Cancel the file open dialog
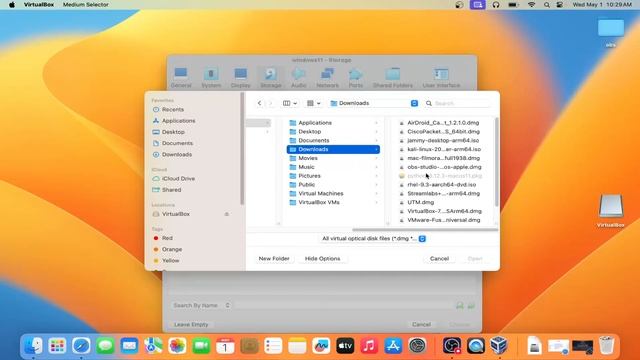Image resolution: width=640 pixels, height=360 pixels. point(439,258)
